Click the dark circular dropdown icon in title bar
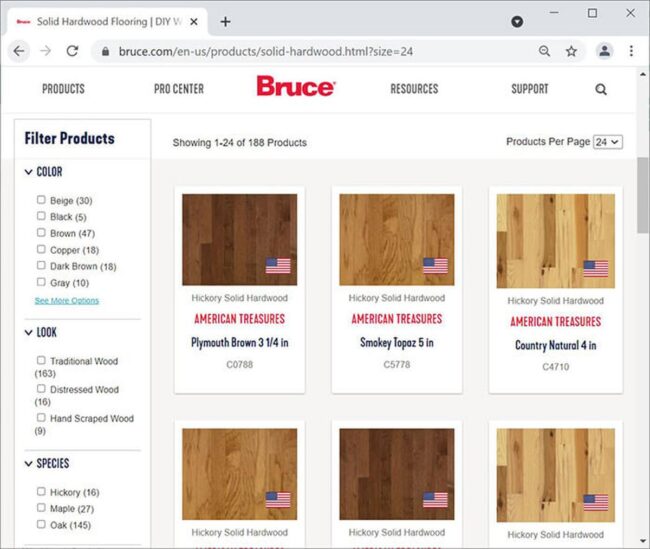Image resolution: width=650 pixels, height=549 pixels. (x=517, y=22)
